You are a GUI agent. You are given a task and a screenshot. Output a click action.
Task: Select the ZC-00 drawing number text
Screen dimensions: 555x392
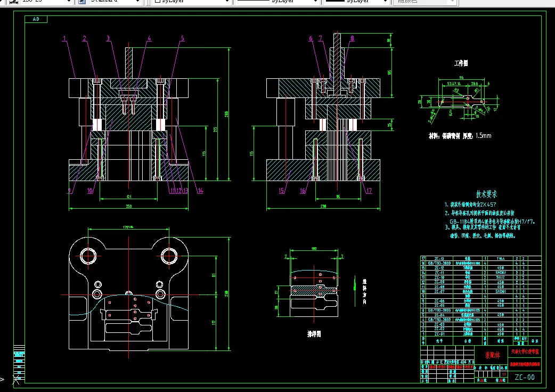(x=524, y=377)
